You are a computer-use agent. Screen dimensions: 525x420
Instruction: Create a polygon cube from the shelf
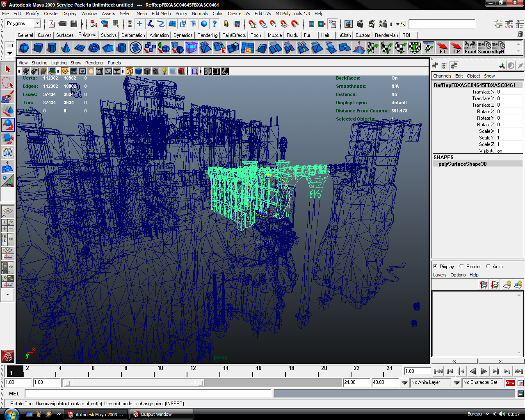pos(38,48)
